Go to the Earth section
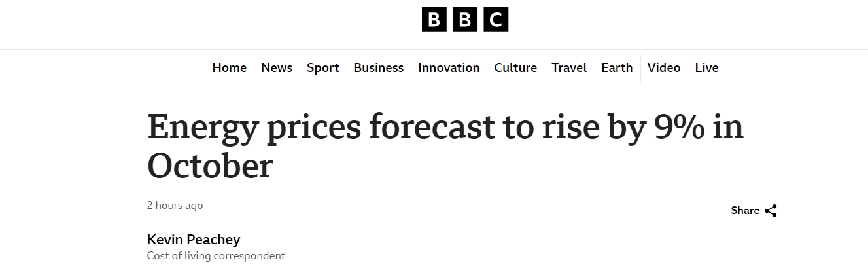The height and width of the screenshot is (273, 868). pyautogui.click(x=617, y=68)
